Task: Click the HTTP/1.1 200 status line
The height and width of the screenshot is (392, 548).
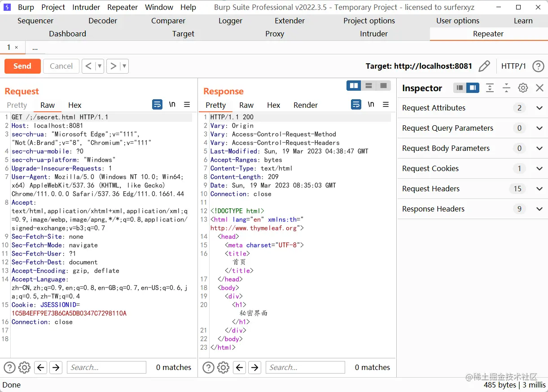Action: click(x=232, y=117)
